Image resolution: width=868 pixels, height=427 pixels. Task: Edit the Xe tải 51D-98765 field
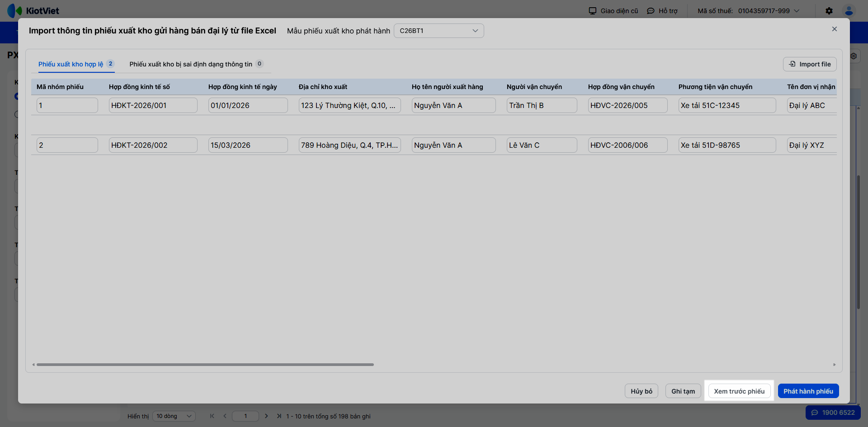727,145
